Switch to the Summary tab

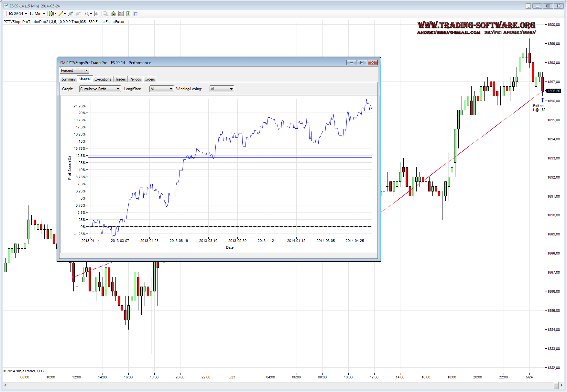coord(69,79)
